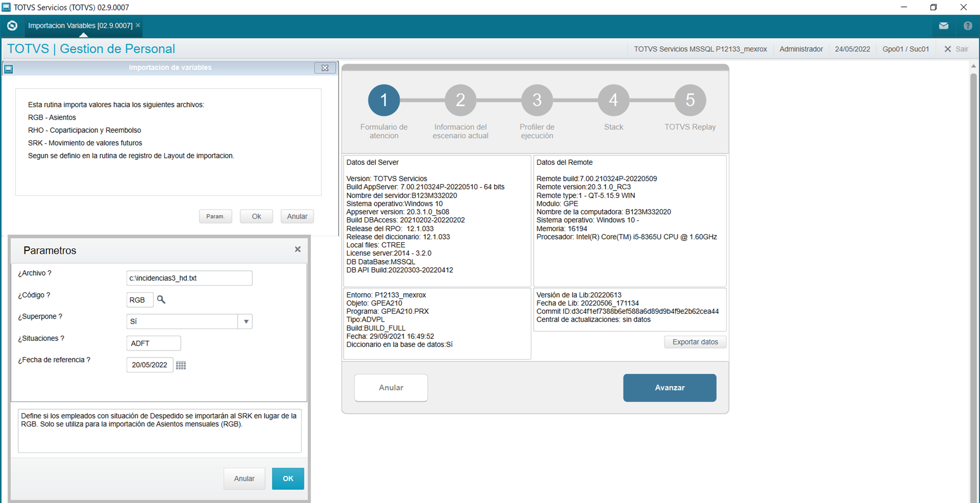The width and height of the screenshot is (980, 503).
Task: Click the TOTVS | Gestion de Personal title
Action: (91, 49)
